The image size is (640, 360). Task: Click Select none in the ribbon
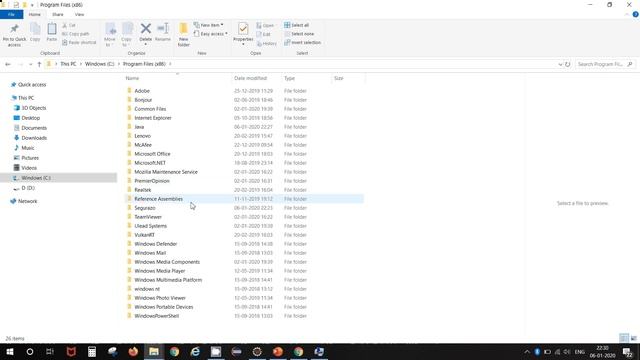coord(299,34)
